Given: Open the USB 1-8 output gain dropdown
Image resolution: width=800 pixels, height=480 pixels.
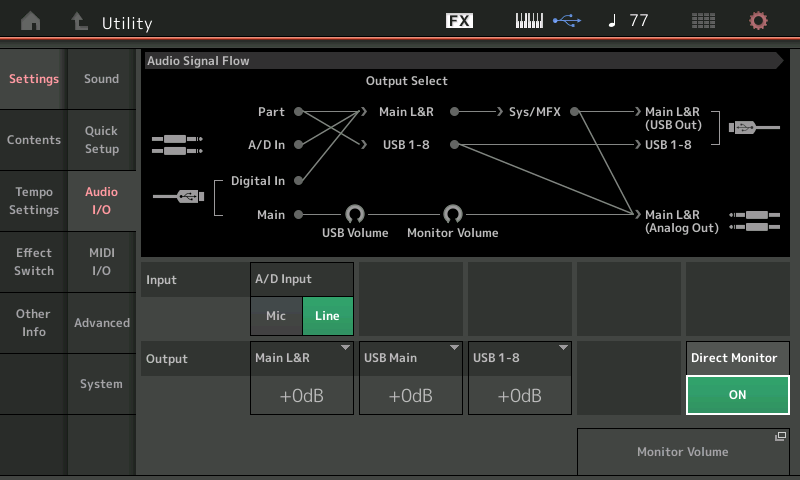Looking at the screenshot, I should click(x=519, y=378).
